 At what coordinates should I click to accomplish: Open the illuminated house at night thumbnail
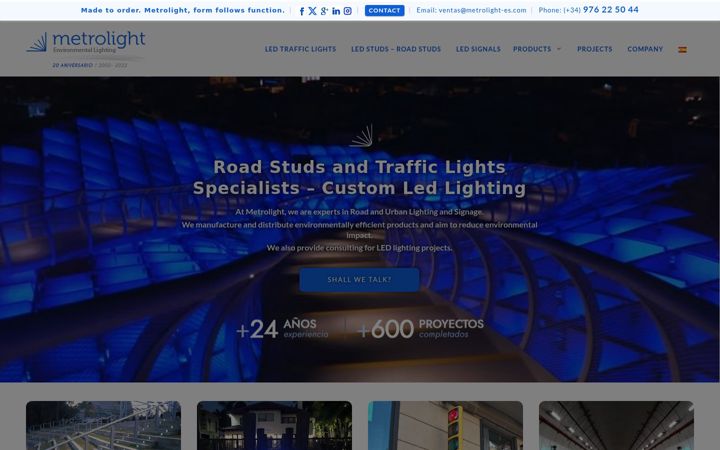click(274, 425)
